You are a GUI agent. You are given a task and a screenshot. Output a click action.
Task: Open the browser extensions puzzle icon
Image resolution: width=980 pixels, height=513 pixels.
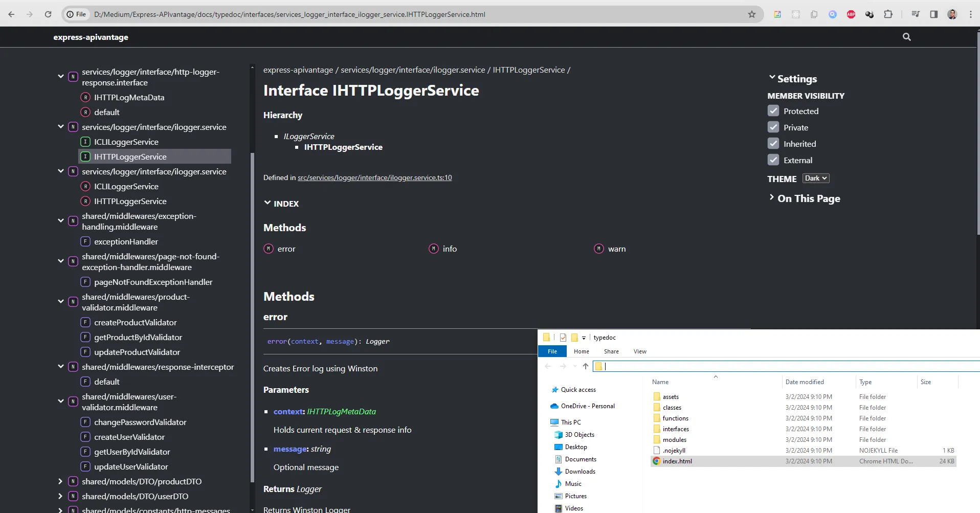[888, 14]
